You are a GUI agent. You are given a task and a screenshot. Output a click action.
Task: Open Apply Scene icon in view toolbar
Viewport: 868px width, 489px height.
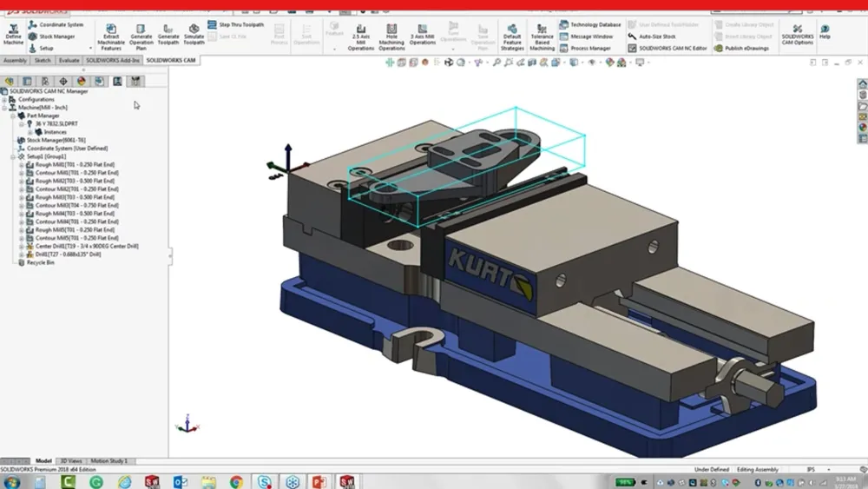pos(621,63)
